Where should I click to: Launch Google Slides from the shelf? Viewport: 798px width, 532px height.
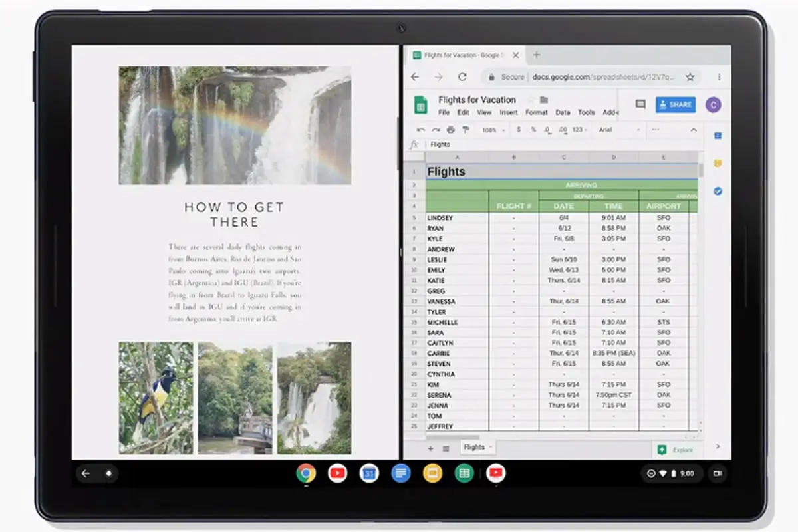pos(432,473)
